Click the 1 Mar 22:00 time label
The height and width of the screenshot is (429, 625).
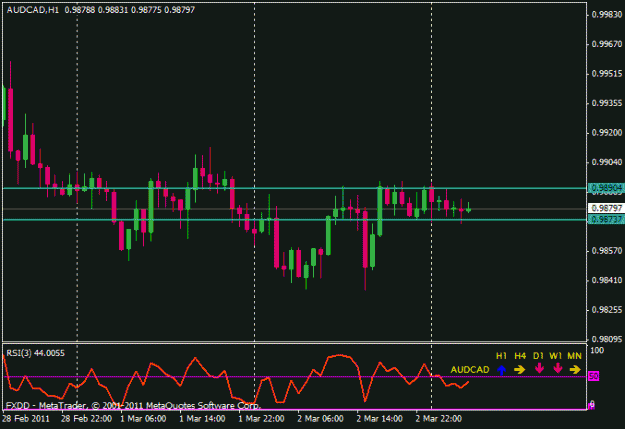[261, 419]
